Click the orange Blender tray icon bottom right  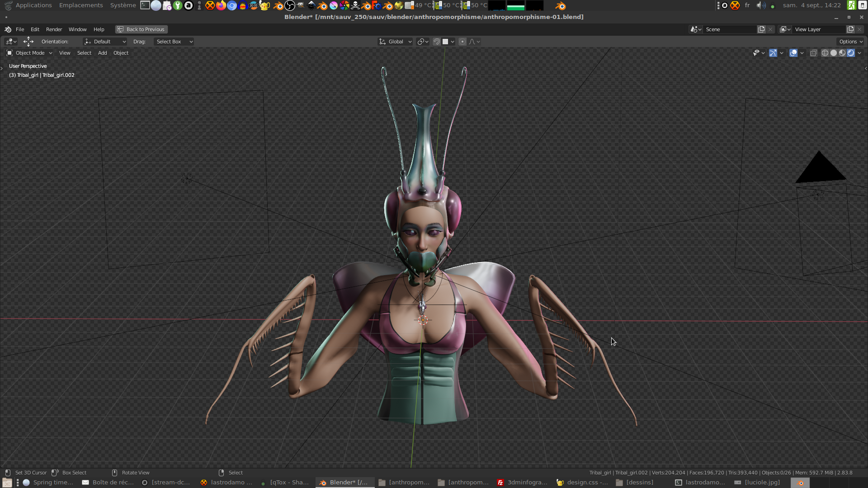click(800, 483)
